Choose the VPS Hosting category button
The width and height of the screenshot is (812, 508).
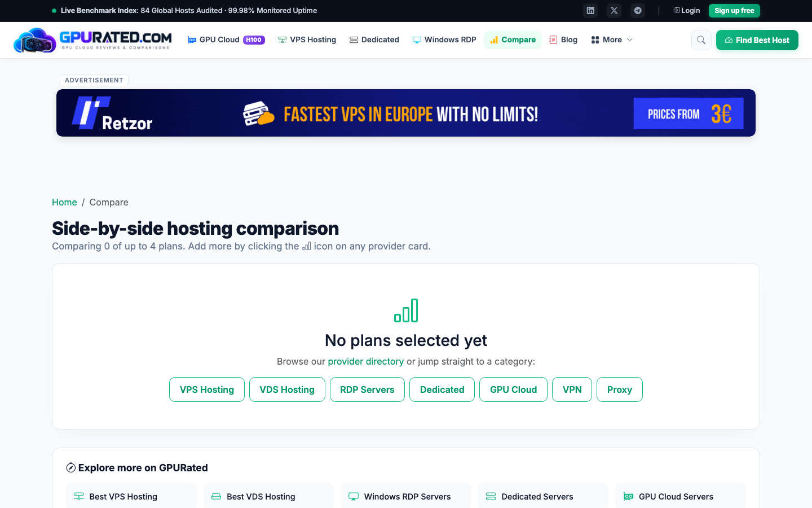pos(207,389)
